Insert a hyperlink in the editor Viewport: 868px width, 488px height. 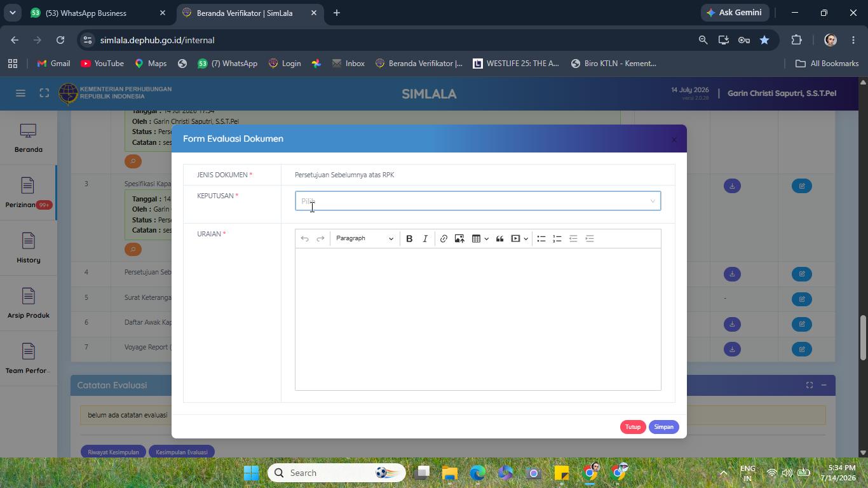tap(444, 239)
